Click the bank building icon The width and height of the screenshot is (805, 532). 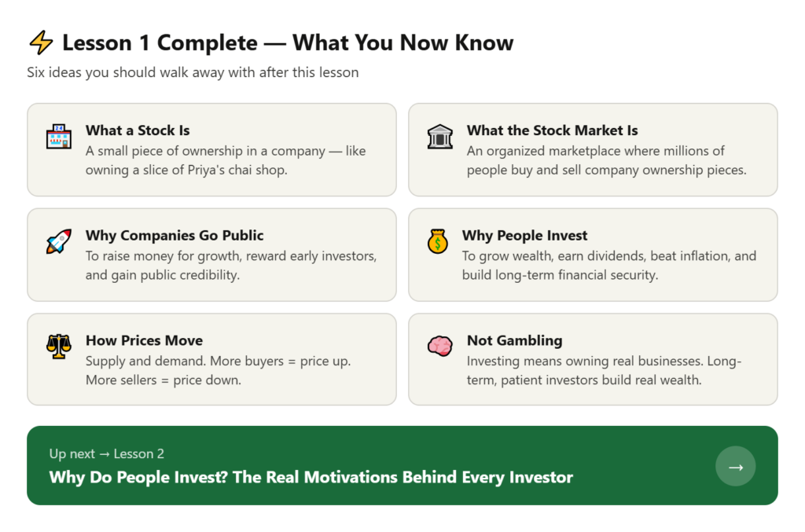(440, 137)
